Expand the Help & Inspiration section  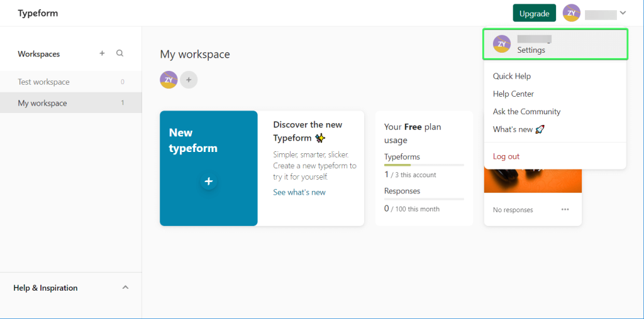[125, 288]
